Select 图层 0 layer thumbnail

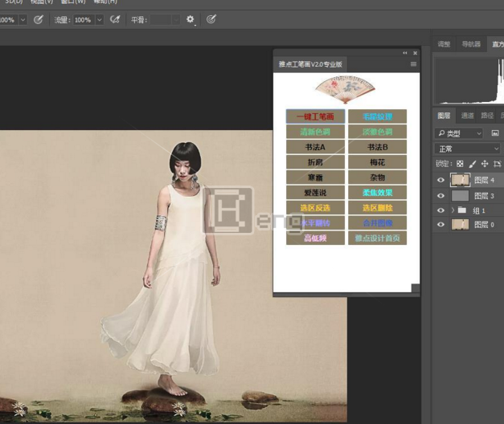pyautogui.click(x=460, y=225)
